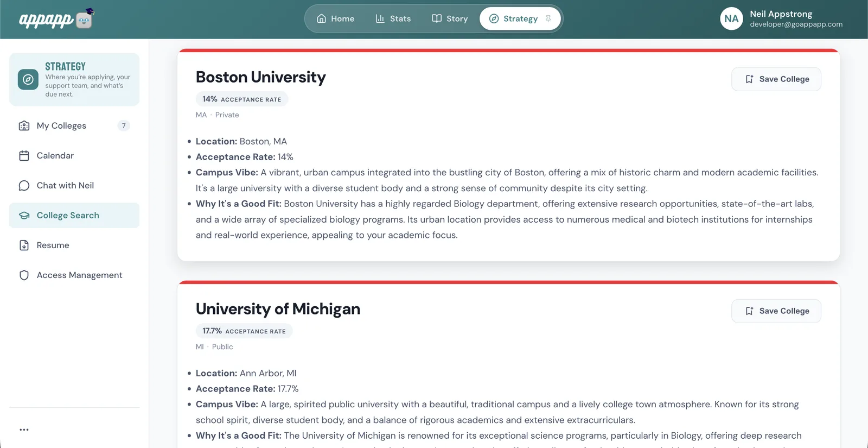Open the Home tab
The width and height of the screenshot is (868, 448).
click(335, 18)
